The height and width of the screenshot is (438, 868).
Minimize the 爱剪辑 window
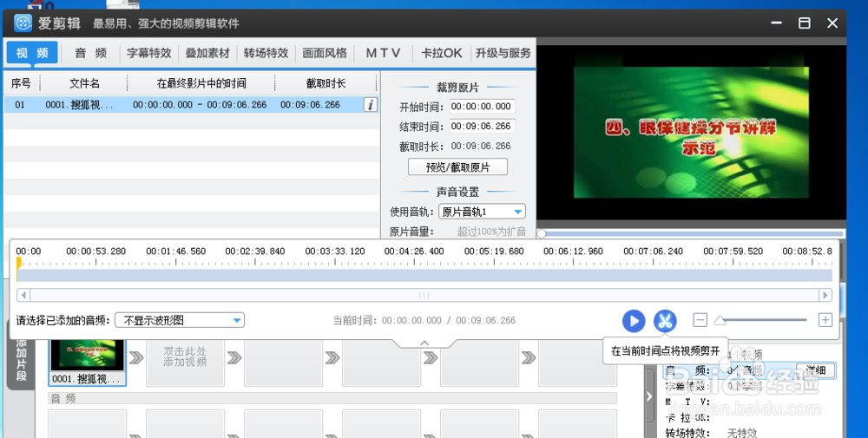(777, 23)
